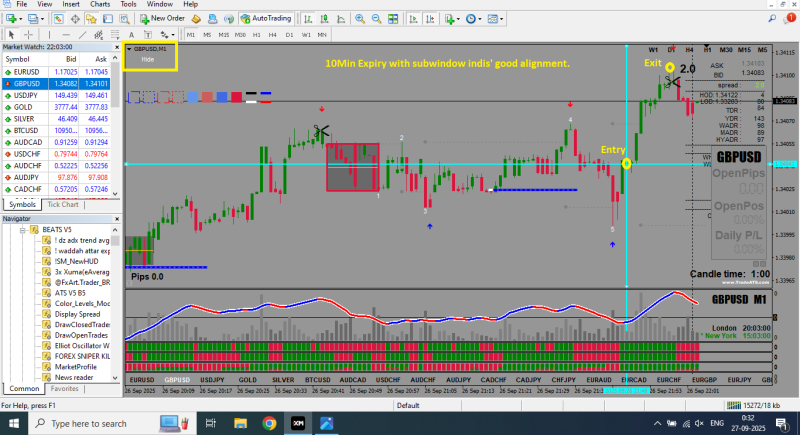
Task: Click the Hide button on chart
Action: pyautogui.click(x=147, y=60)
